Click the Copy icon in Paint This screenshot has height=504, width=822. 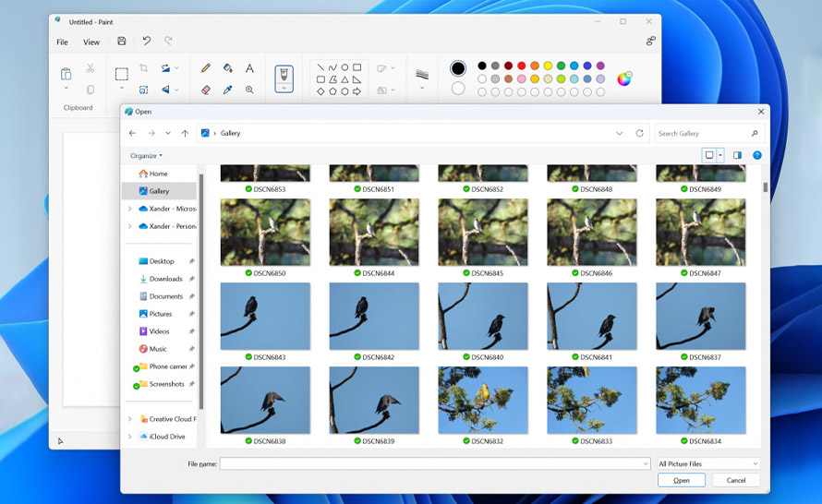click(91, 90)
